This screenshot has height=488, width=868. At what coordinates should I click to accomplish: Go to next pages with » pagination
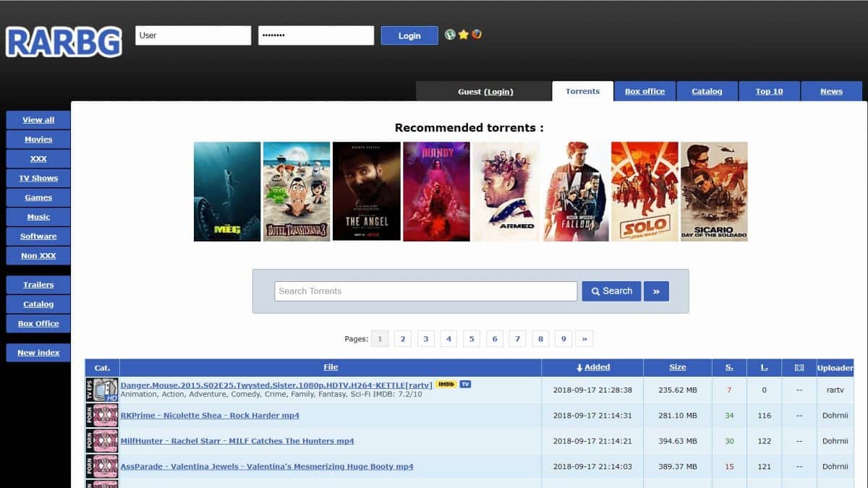click(584, 338)
